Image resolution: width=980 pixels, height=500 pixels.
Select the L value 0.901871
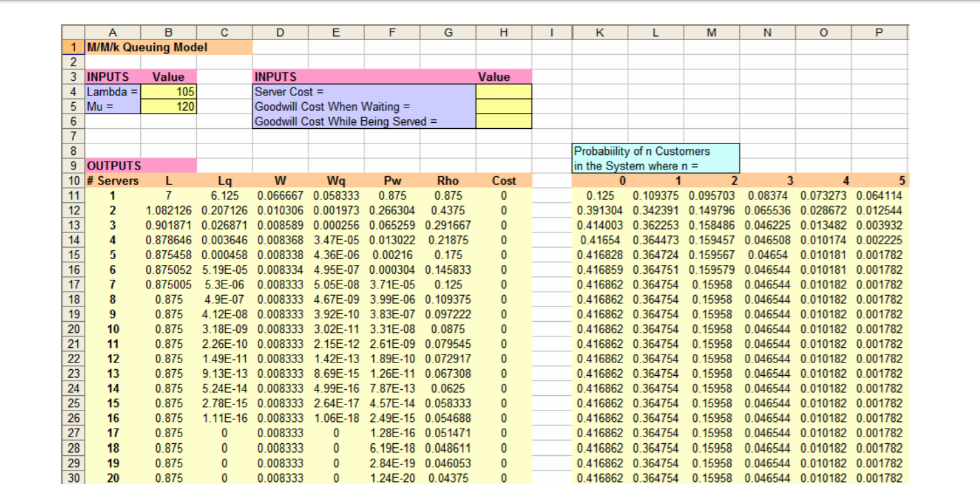point(169,225)
